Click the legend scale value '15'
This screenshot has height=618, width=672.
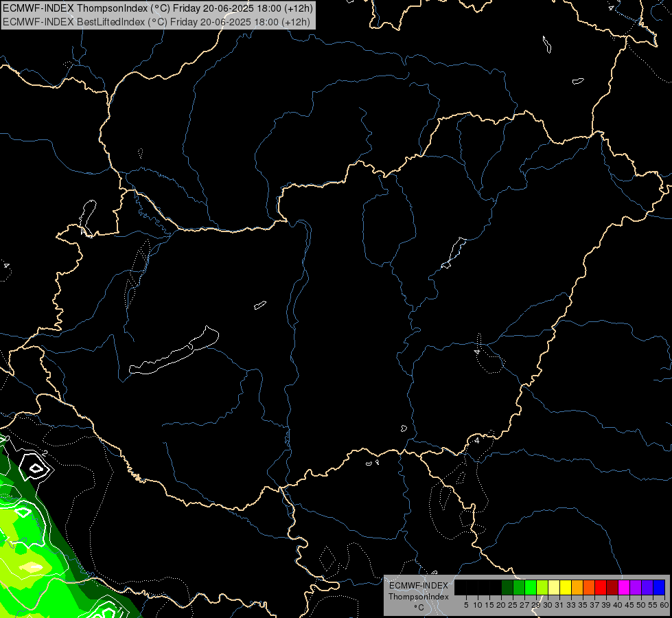(x=489, y=605)
